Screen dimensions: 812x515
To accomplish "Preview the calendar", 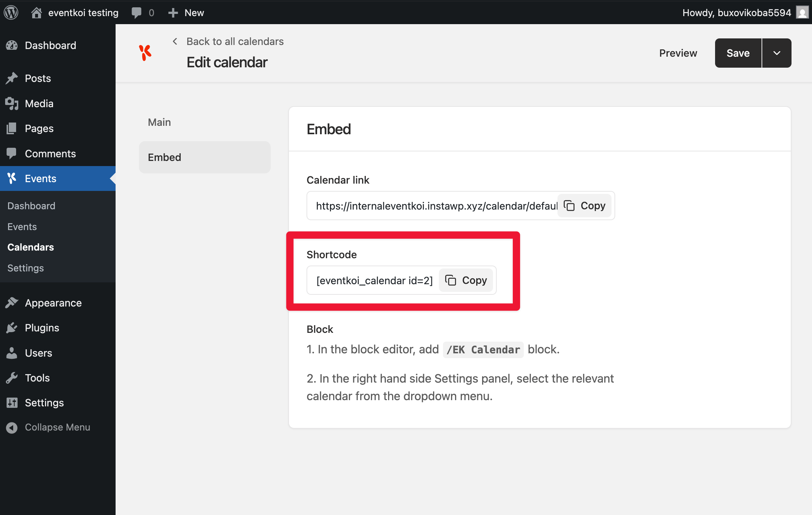I will pos(678,53).
